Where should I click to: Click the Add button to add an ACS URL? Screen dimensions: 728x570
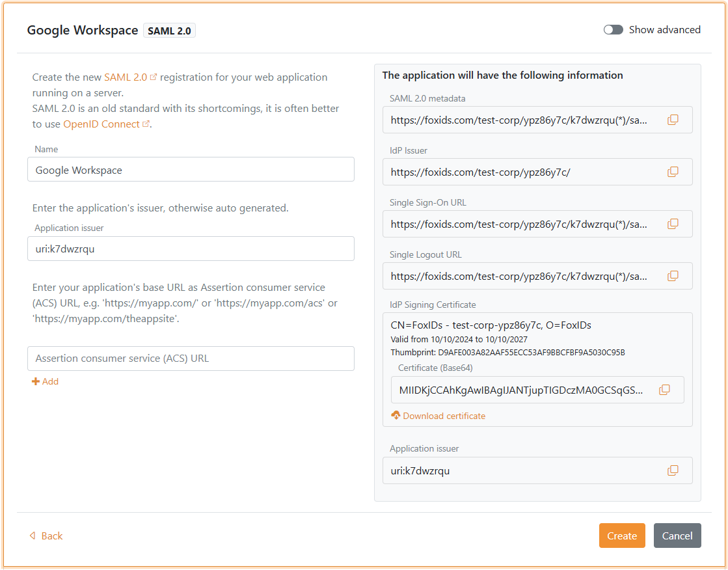(x=45, y=381)
